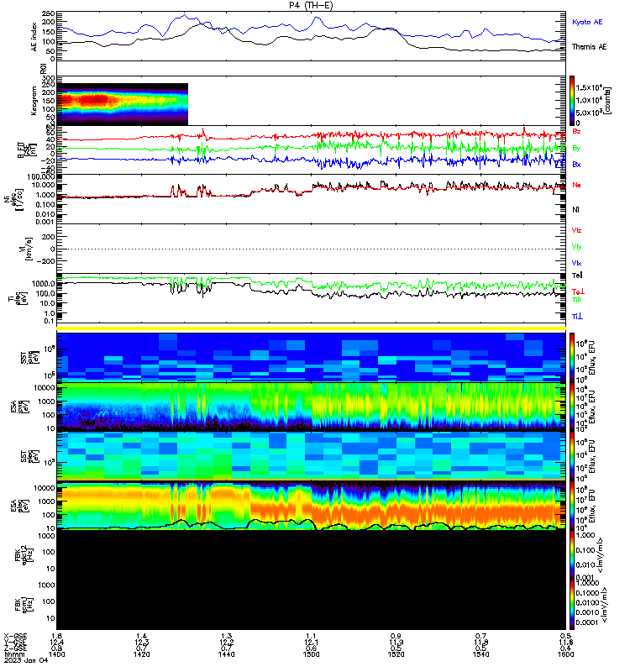Click the '-200' velocity axis tick label
The width and height of the screenshot is (630, 672).
click(x=45, y=261)
